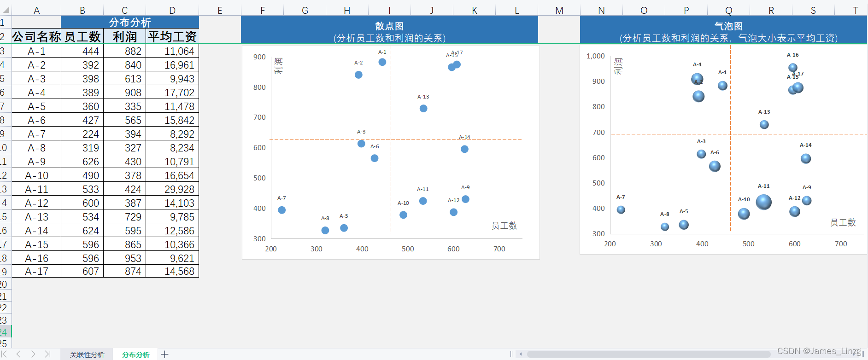The image size is (868, 360).
Task: Click the 平均工资 header cell
Action: click(172, 36)
